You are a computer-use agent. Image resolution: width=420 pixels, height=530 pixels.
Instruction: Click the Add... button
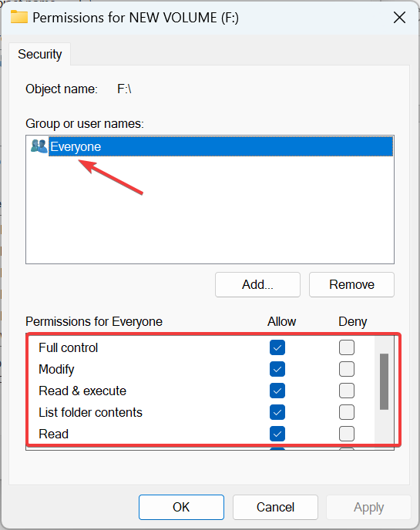pos(257,284)
